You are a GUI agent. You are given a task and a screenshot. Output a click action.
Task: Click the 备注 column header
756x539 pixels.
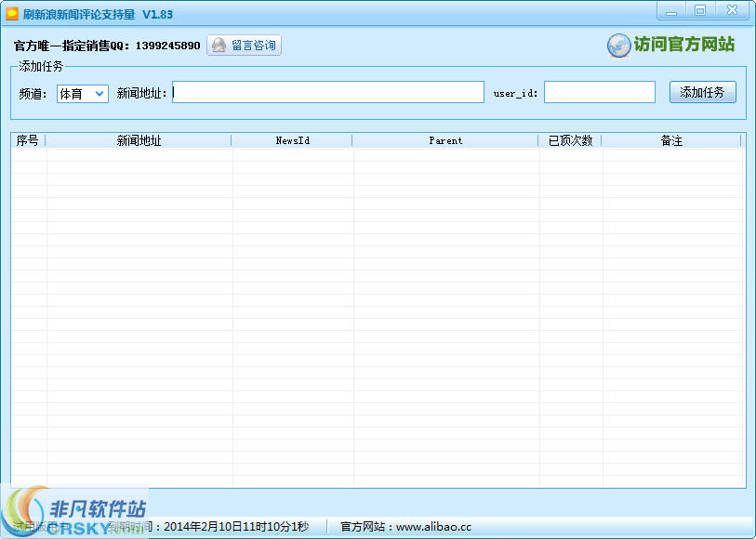(671, 140)
